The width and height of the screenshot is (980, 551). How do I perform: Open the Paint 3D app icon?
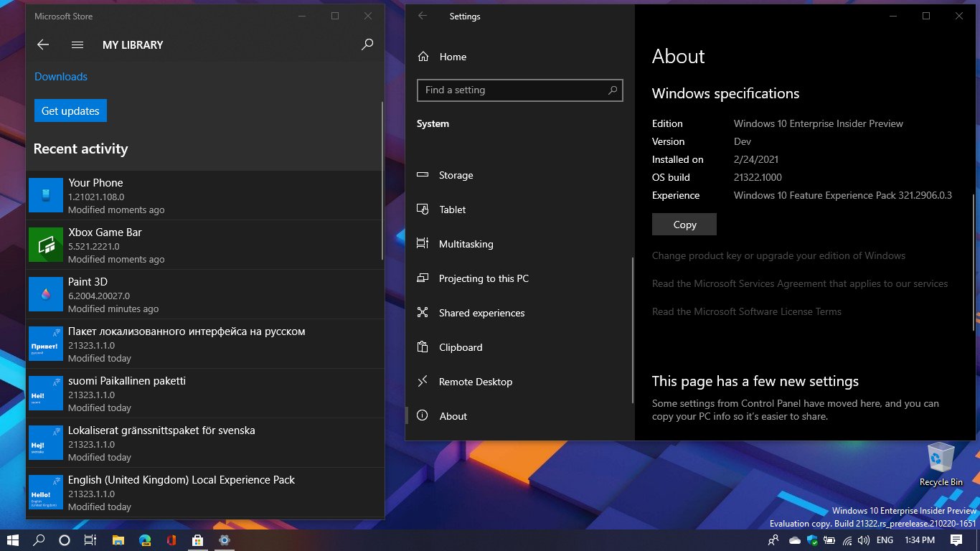pyautogui.click(x=46, y=294)
